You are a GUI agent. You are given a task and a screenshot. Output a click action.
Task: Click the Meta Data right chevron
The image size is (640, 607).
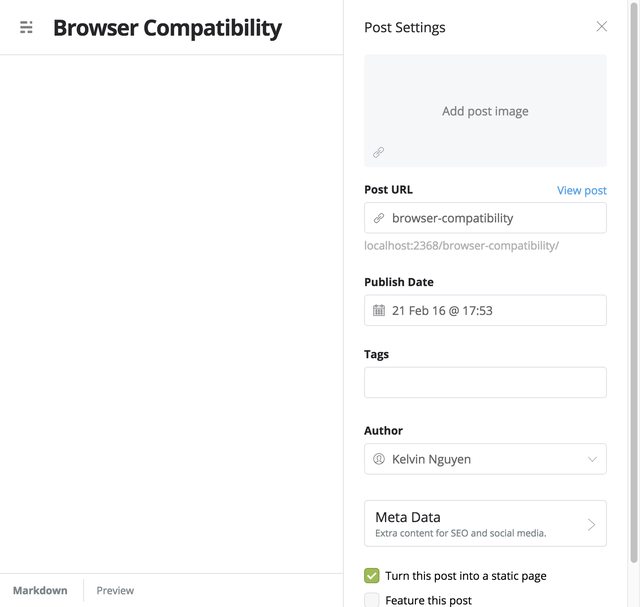pos(591,524)
